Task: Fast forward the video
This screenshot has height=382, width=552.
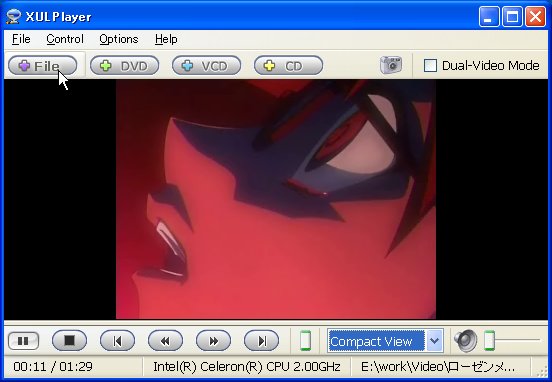Action: pyautogui.click(x=213, y=340)
